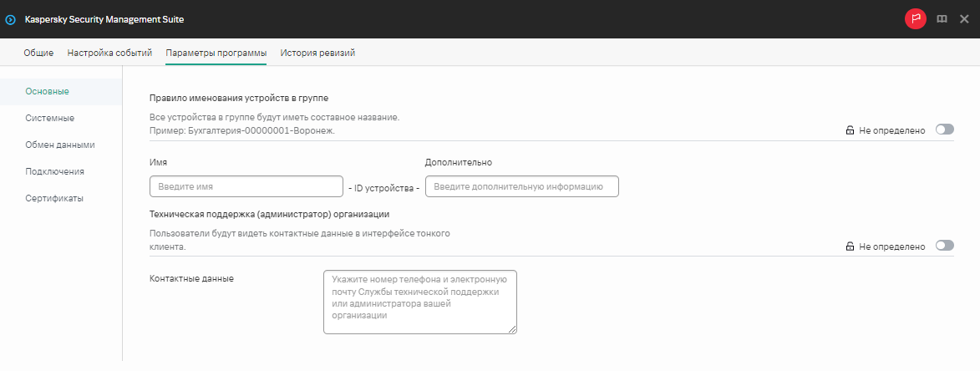This screenshot has width=980, height=371.
Task: Switch to the Общие tab
Action: [38, 53]
